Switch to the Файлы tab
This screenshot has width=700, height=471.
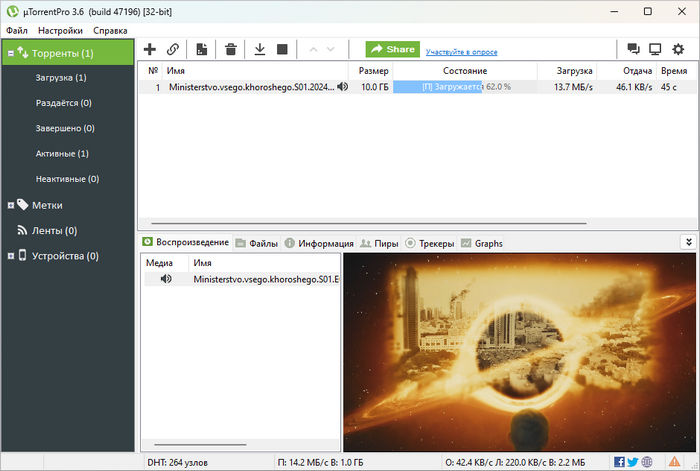257,243
